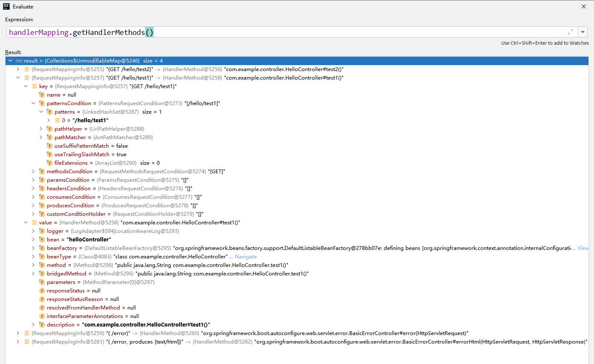Expand the beanFactory node

tap(33, 248)
